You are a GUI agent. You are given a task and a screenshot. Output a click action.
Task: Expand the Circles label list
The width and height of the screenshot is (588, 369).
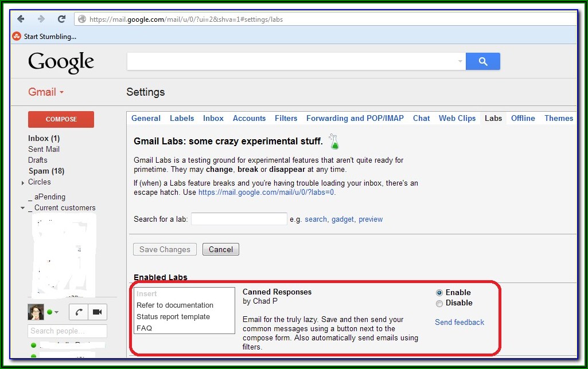22,182
